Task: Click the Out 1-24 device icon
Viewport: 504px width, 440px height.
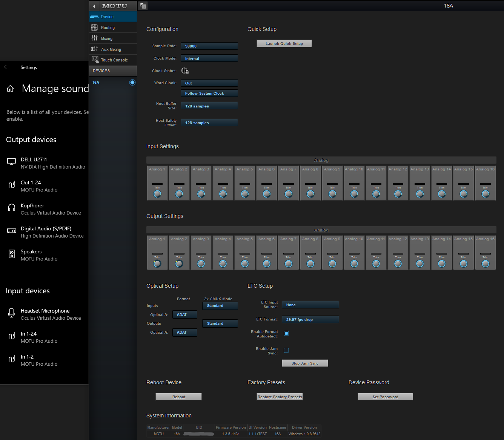Action: 12,185
